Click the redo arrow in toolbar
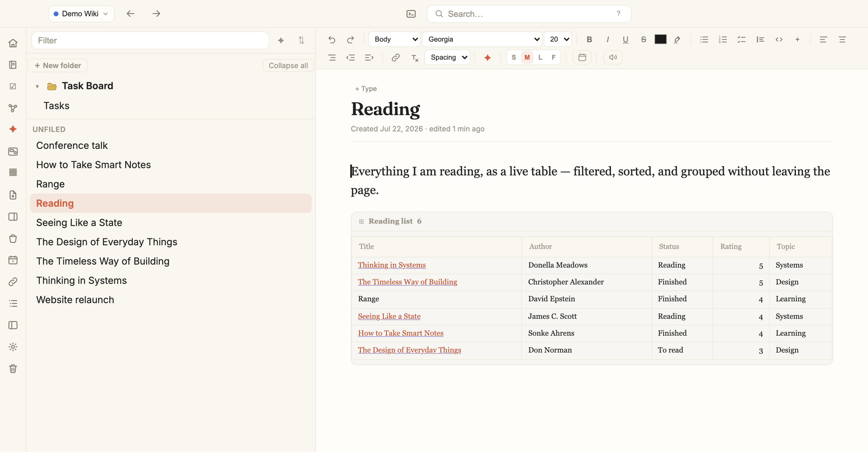The height and width of the screenshot is (452, 868). [x=350, y=39]
